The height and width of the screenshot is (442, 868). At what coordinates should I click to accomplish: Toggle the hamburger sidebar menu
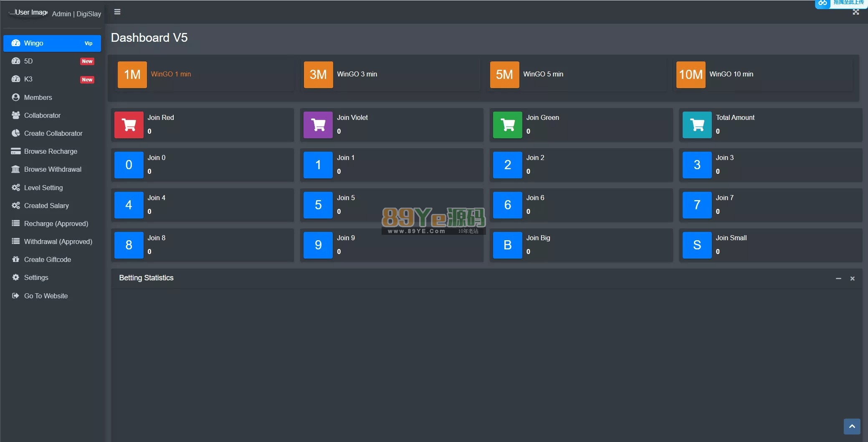pos(117,12)
